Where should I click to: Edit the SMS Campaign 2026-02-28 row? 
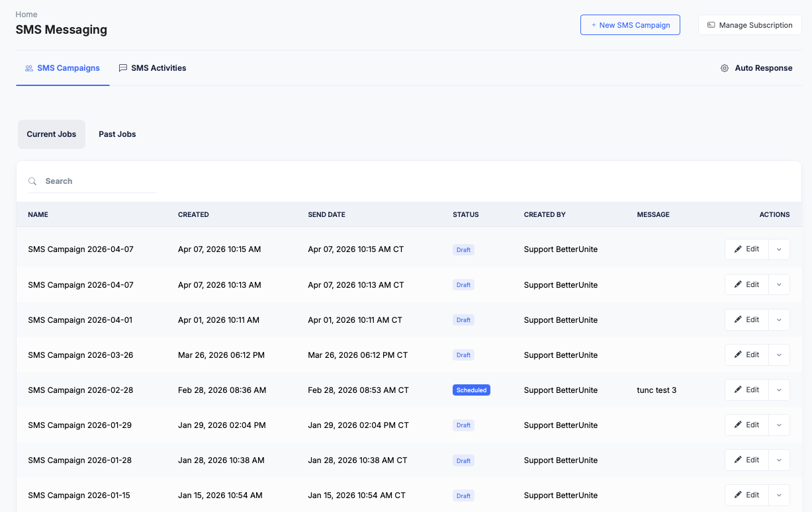(746, 390)
